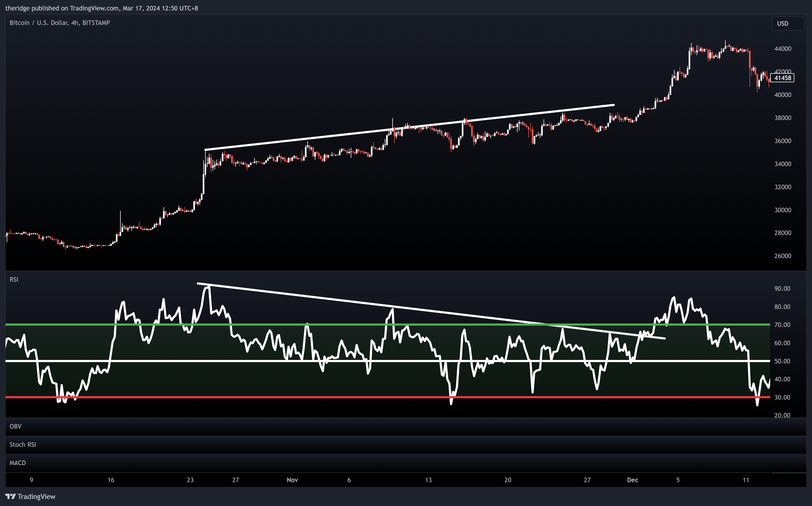Click the 20 date on time axis
The height and width of the screenshot is (506, 812).
pos(508,480)
